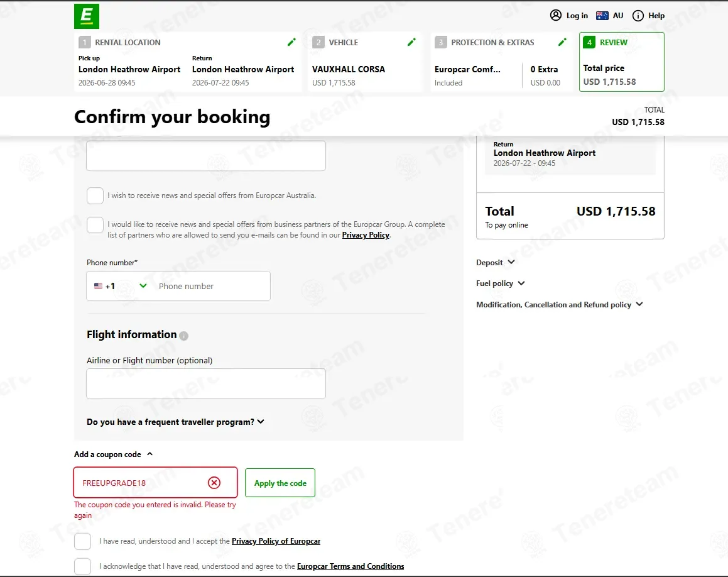Click the Log in text

577,16
